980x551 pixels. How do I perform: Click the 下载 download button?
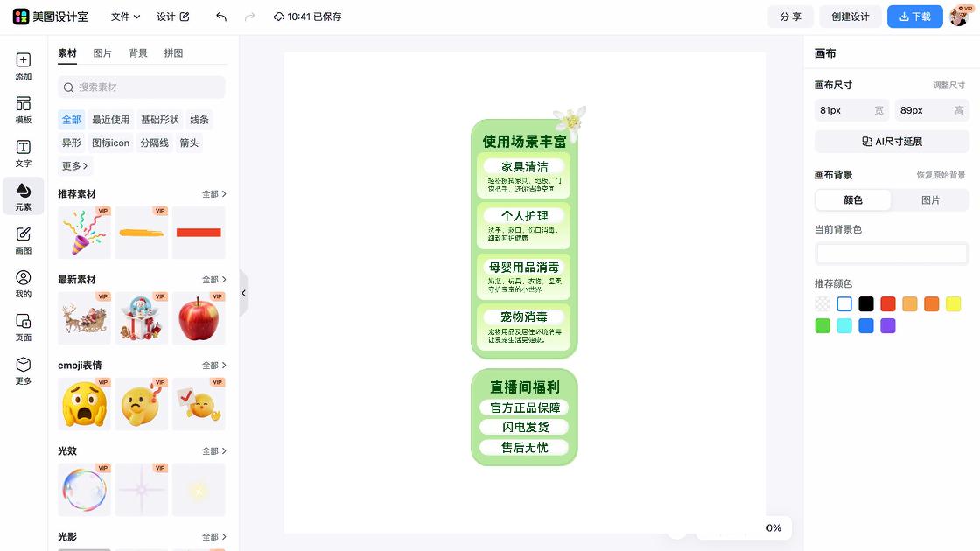coord(915,17)
